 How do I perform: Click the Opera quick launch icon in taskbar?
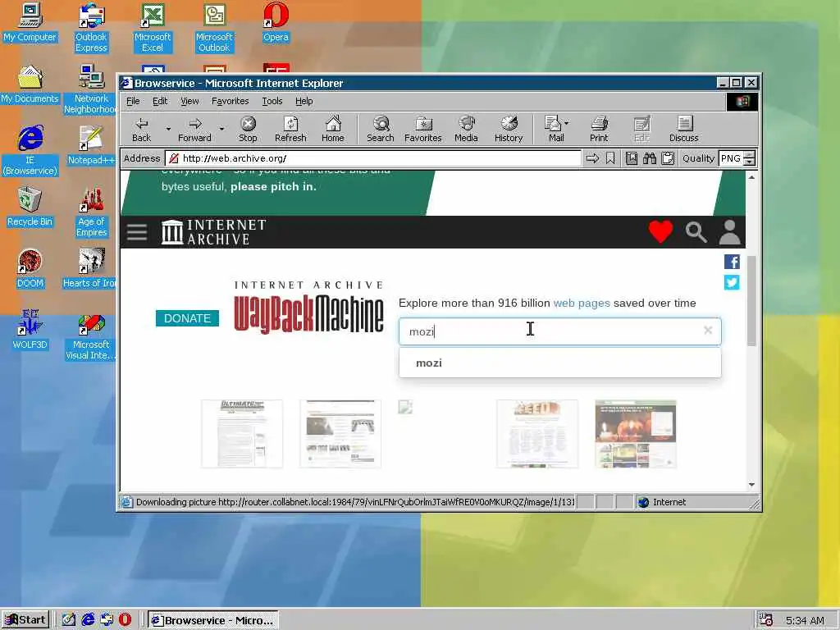125,620
